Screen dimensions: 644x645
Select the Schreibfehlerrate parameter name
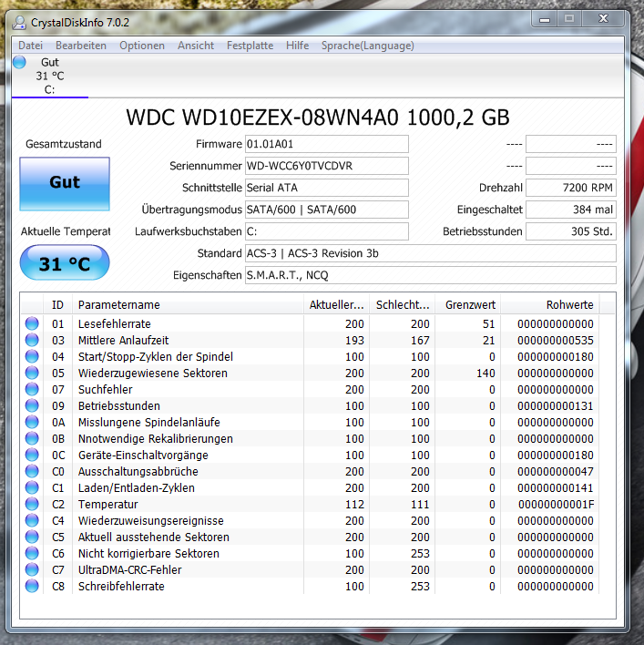(121, 586)
